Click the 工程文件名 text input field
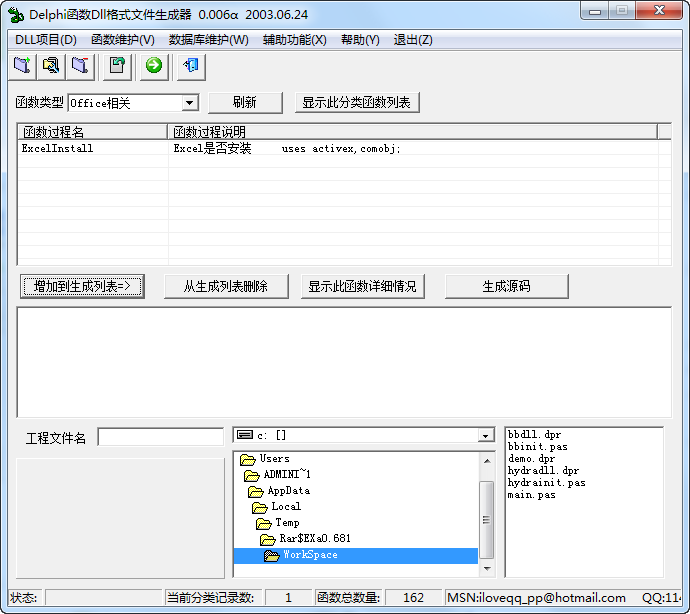This screenshot has width=690, height=614. point(160,437)
